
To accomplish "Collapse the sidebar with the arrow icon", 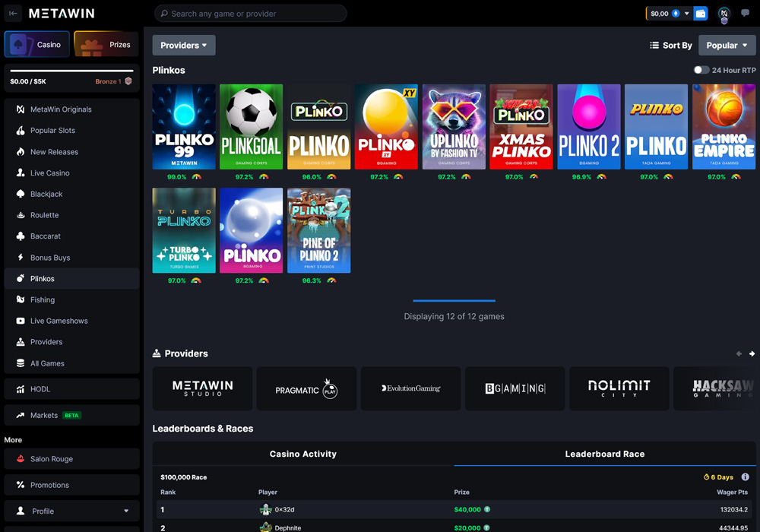I will pyautogui.click(x=13, y=14).
